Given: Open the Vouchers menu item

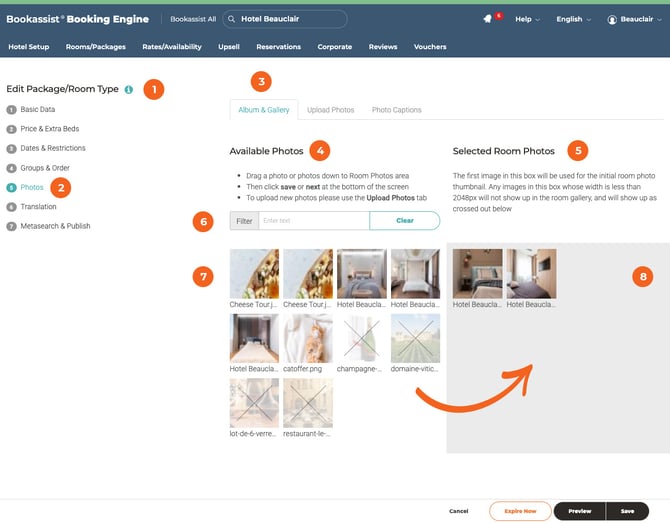Looking at the screenshot, I should pyautogui.click(x=430, y=47).
